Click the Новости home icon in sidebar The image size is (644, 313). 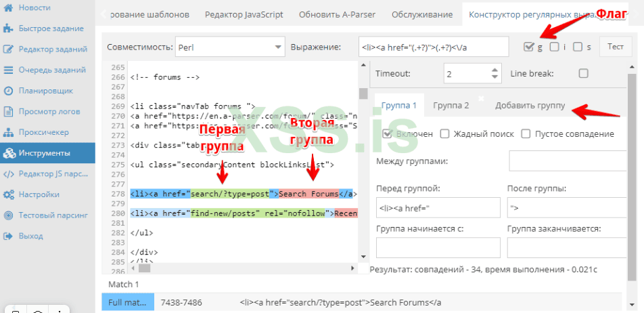point(8,8)
